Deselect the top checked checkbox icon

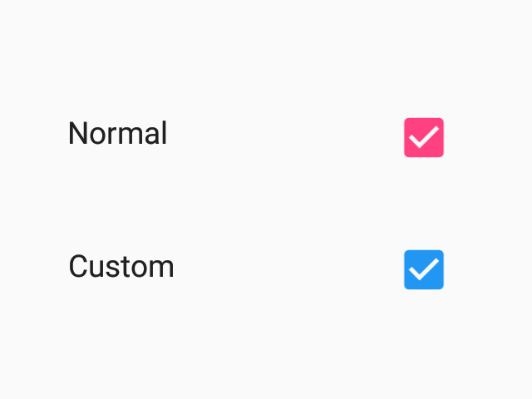click(x=424, y=137)
